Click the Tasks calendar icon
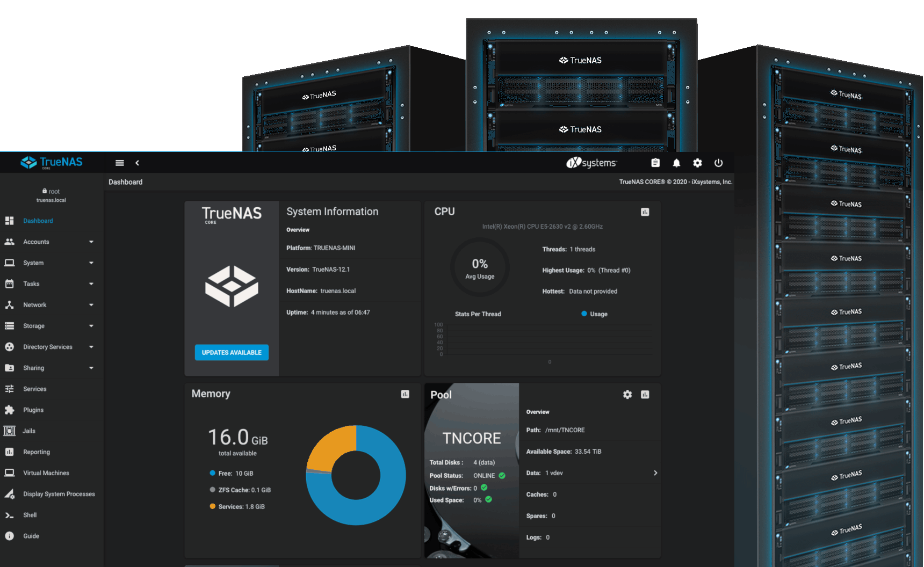This screenshot has width=924, height=567. tap(9, 283)
